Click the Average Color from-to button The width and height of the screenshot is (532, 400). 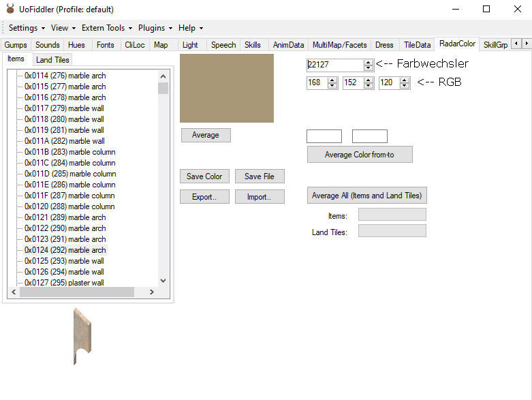click(x=360, y=155)
